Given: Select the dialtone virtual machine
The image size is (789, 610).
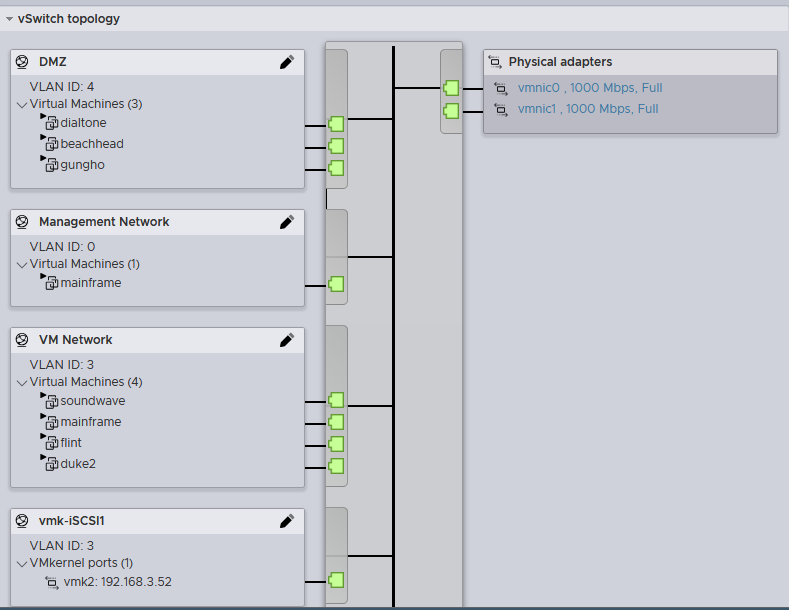Looking at the screenshot, I should tap(83, 123).
